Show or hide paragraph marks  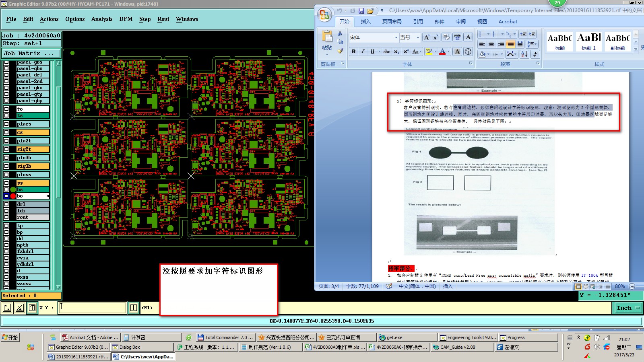535,54
